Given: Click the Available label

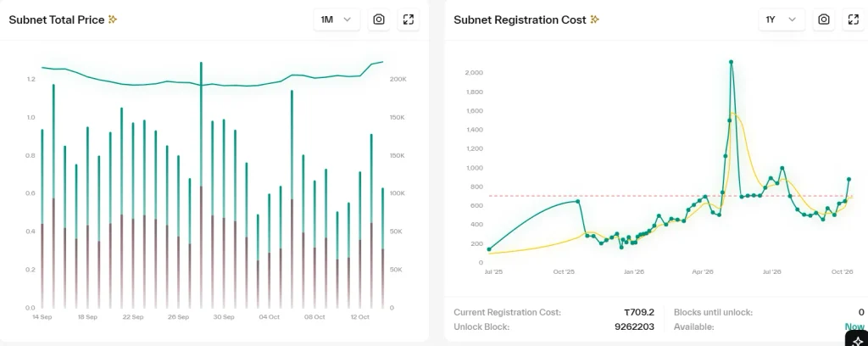Looking at the screenshot, I should click(x=693, y=326).
